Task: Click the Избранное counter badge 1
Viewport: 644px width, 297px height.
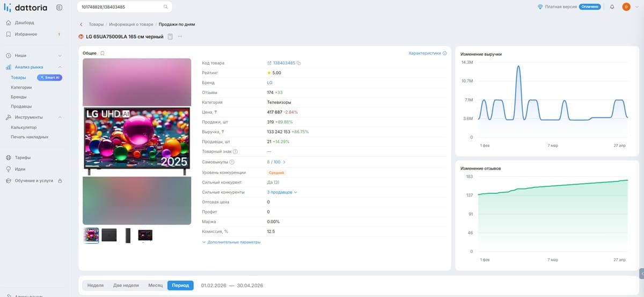Action: click(x=59, y=34)
